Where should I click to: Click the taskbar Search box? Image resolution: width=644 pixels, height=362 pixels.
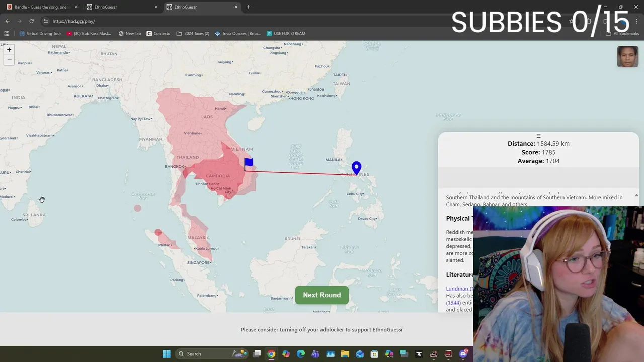[x=212, y=354]
